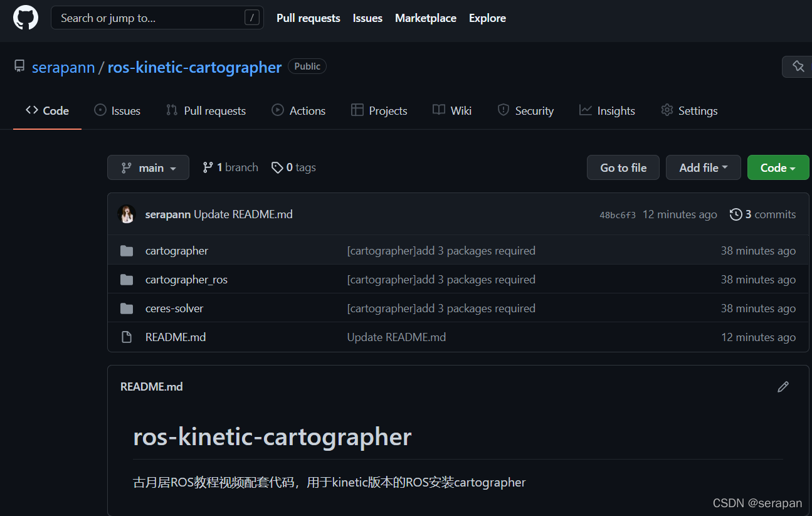This screenshot has height=516, width=812.
Task: Click the pencil edit README icon
Action: [783, 387]
